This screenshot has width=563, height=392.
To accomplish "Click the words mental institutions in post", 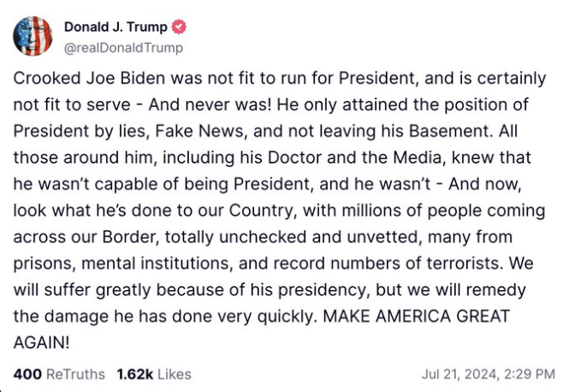I will click(155, 264).
